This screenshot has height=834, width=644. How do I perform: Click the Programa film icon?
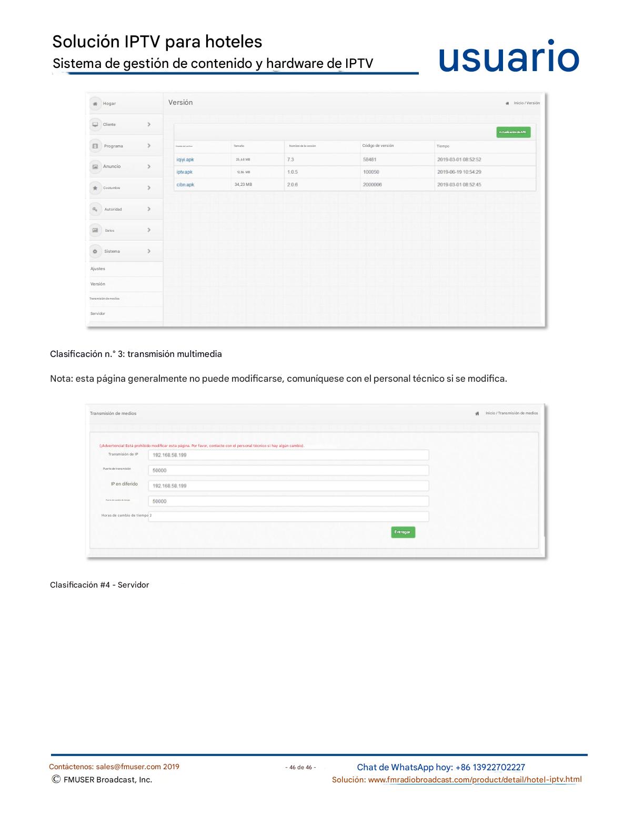click(95, 146)
